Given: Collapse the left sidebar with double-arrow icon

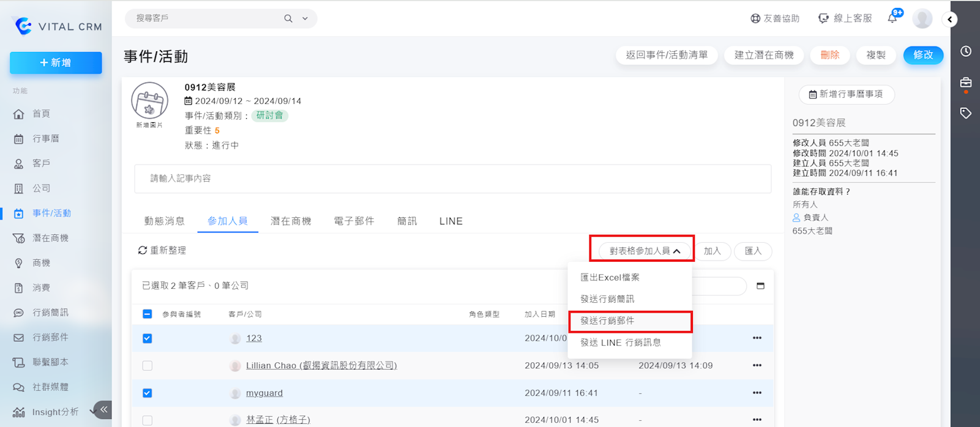Looking at the screenshot, I should [x=104, y=409].
